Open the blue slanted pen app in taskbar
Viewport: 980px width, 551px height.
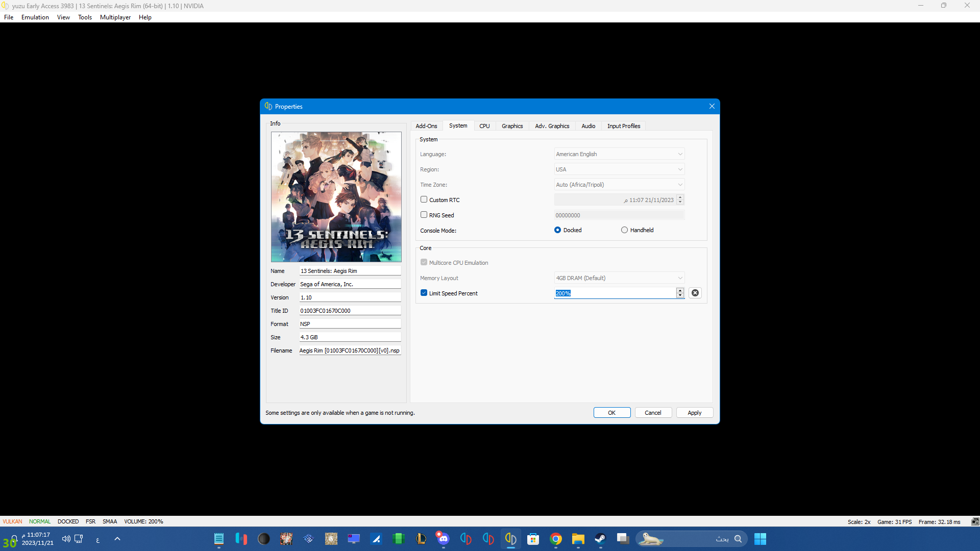376,539
